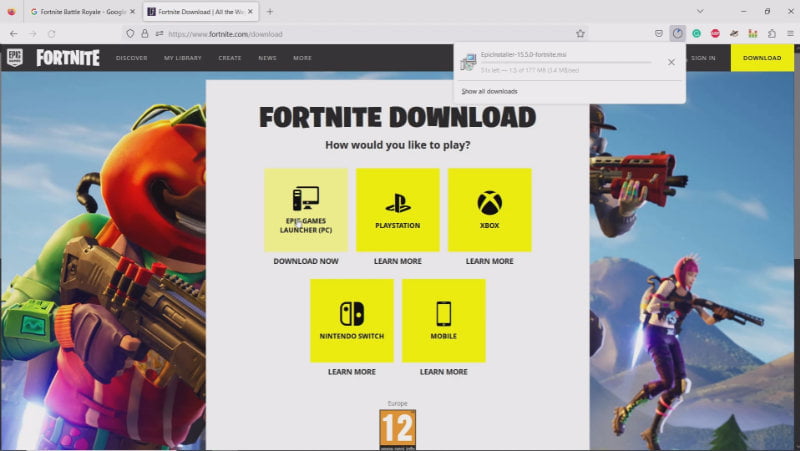Image resolution: width=800 pixels, height=451 pixels.
Task: Click Learn More under PlayStation
Action: 398,261
